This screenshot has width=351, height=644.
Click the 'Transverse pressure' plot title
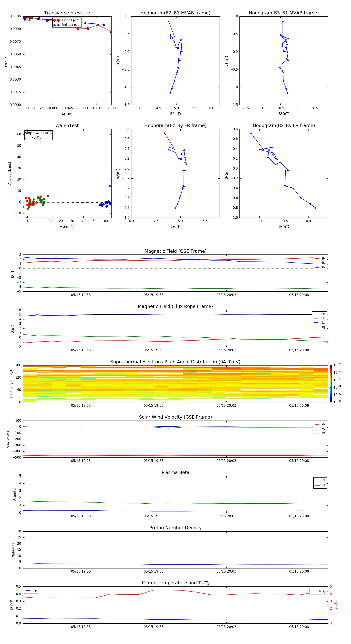67,13
